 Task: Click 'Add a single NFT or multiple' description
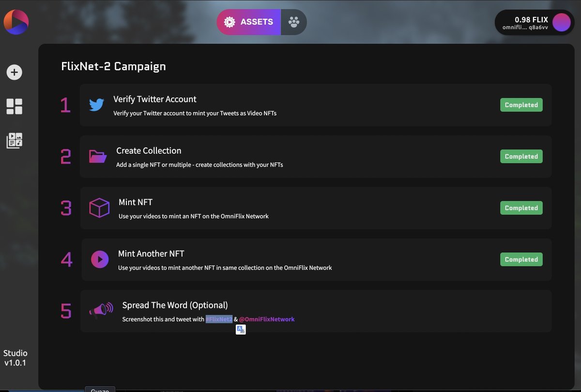tap(199, 165)
